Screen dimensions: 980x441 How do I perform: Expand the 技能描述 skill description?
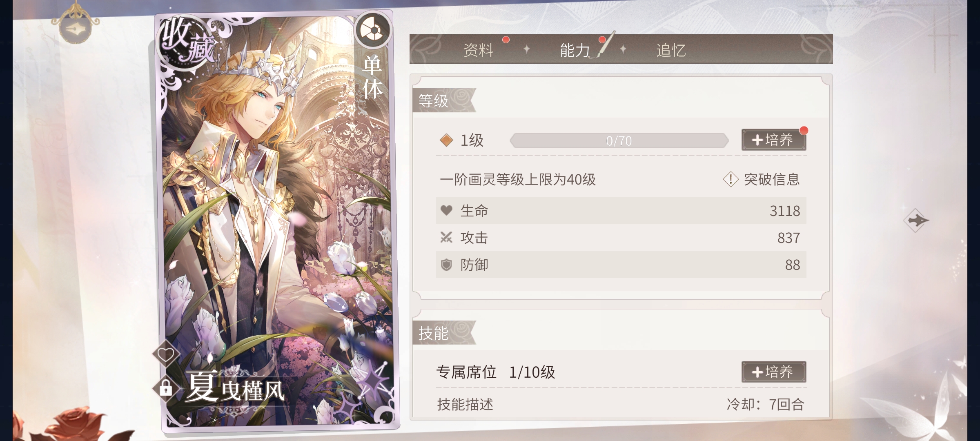(465, 404)
